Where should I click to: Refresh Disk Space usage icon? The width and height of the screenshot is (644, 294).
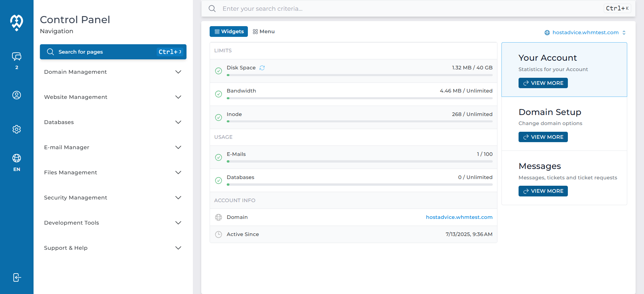[262, 68]
